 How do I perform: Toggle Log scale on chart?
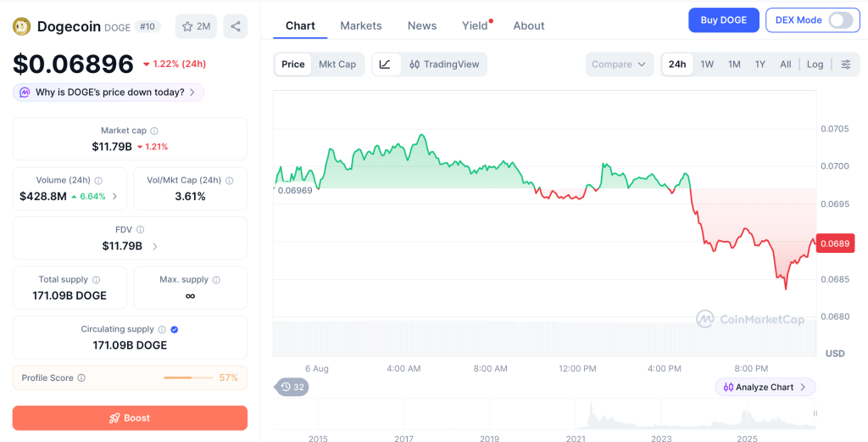[815, 64]
